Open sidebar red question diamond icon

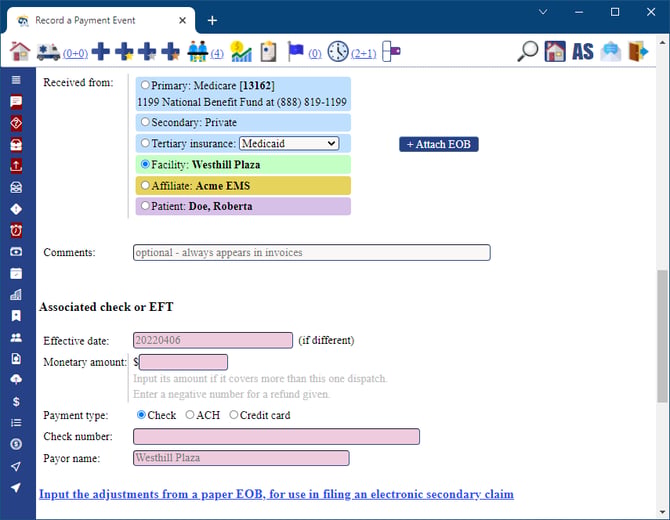(16, 123)
